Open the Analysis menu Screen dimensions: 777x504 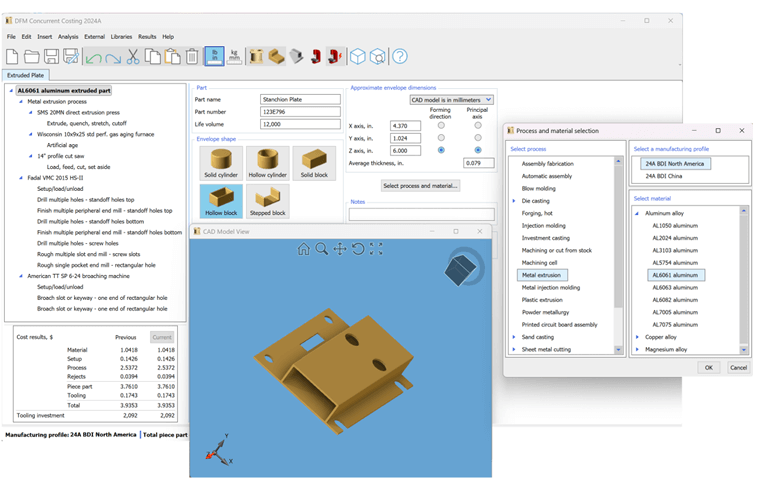[68, 37]
